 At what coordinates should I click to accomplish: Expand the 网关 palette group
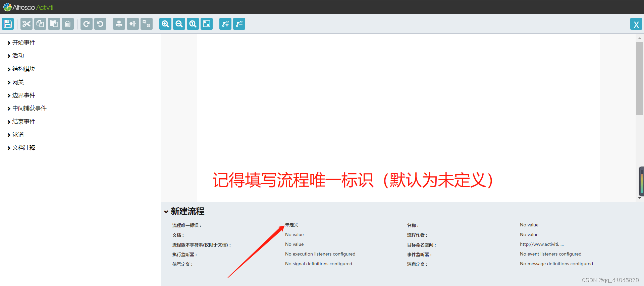tap(15, 82)
